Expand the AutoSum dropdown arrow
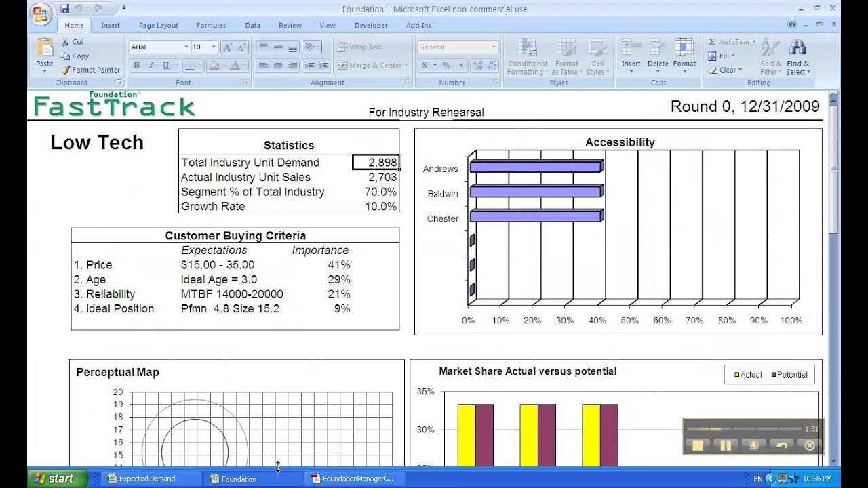The image size is (868, 488). pyautogui.click(x=753, y=42)
